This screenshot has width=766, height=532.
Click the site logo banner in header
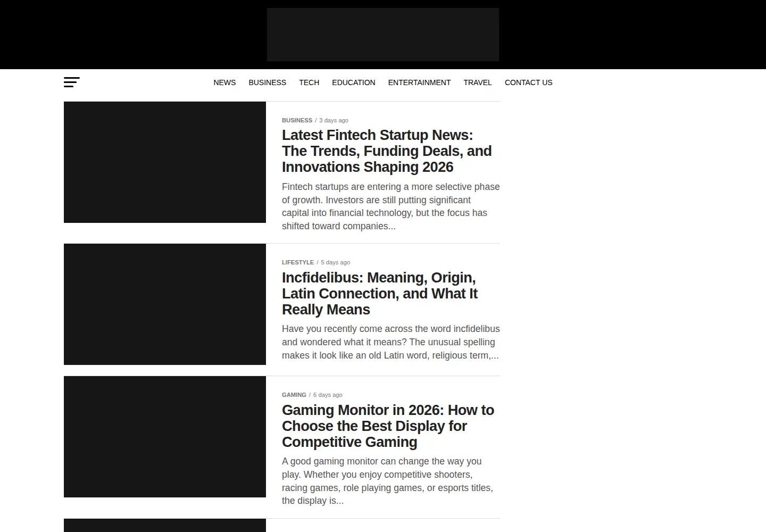pos(383,35)
